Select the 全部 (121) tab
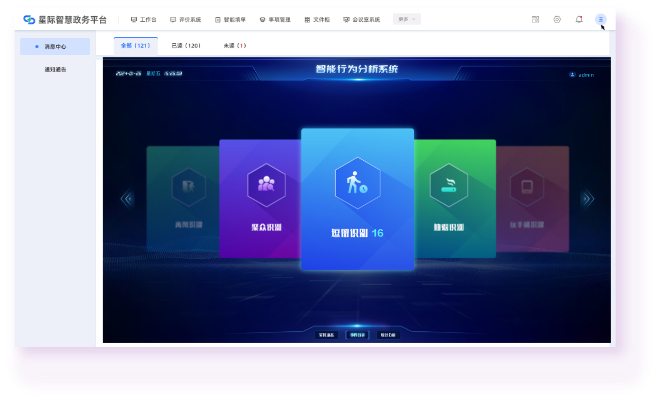The width and height of the screenshot is (659, 401). click(x=134, y=45)
